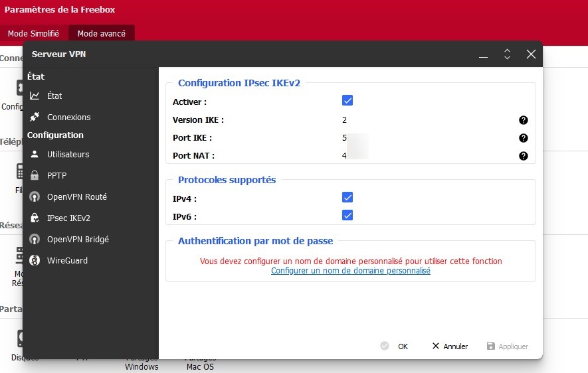Switch to Mode Simplifié tab
Viewport: 588px width, 373px height.
33,33
